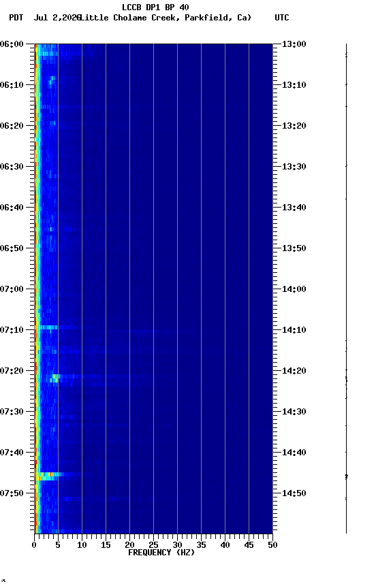The width and height of the screenshot is (376, 588).
Task: Click the 'PDT' timezone label
Action: pos(16,18)
